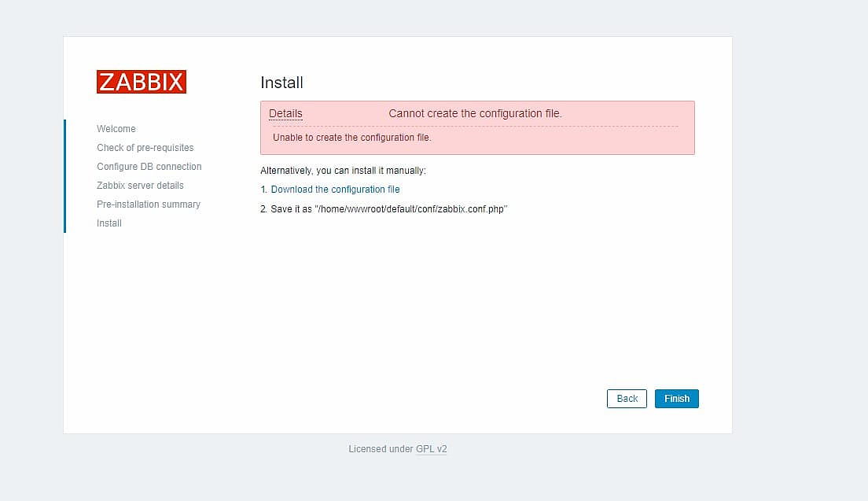
Task: Open the GPL v2 license link
Action: point(431,449)
